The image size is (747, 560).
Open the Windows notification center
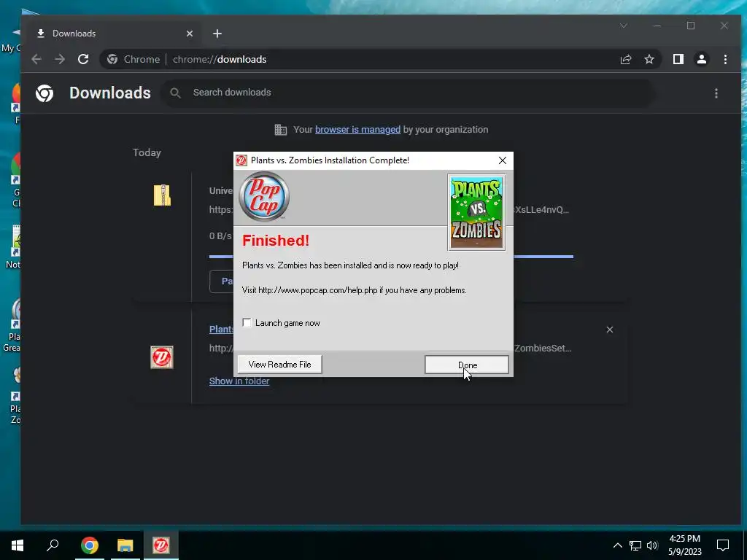click(x=723, y=545)
